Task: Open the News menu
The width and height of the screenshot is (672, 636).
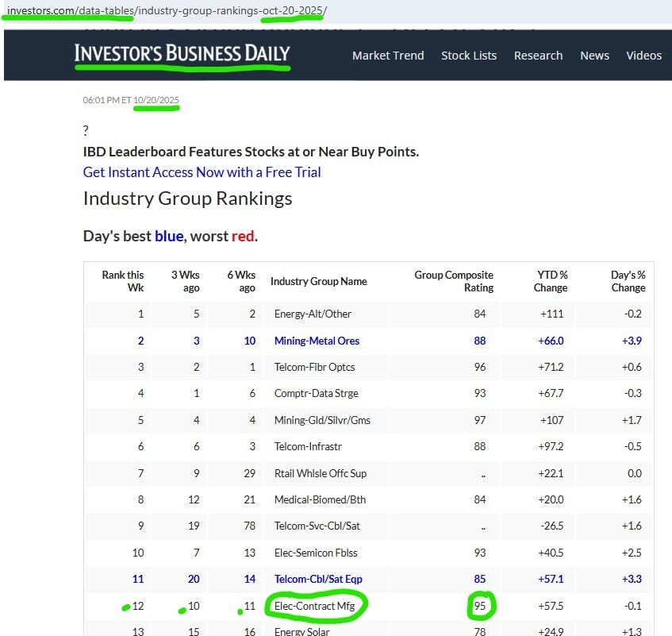Action: [594, 56]
